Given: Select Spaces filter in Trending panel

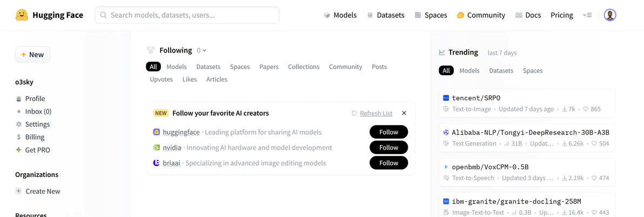Looking at the screenshot, I should point(533,70).
